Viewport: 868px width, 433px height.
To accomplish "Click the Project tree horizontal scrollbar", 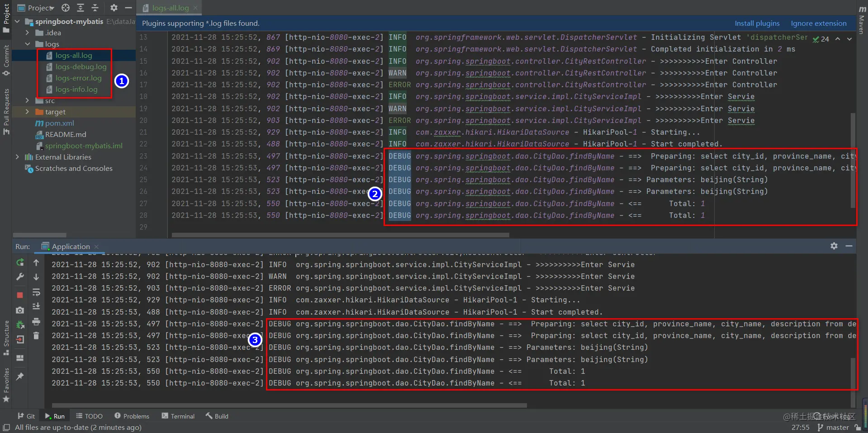I will 39,235.
